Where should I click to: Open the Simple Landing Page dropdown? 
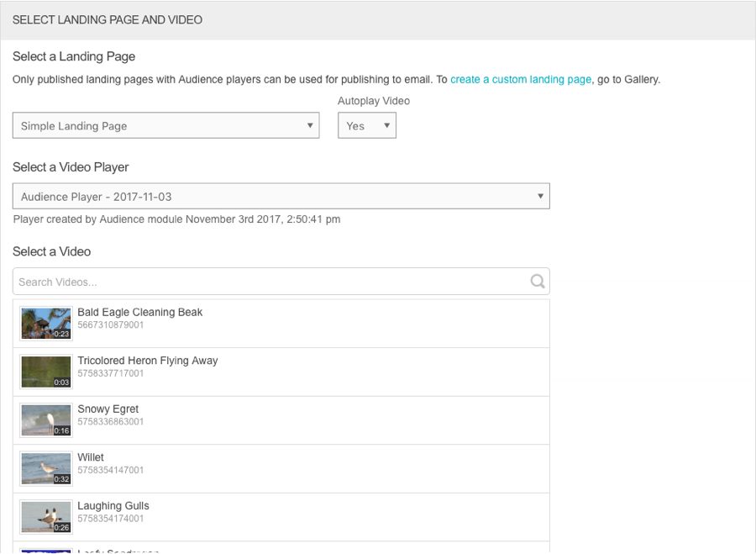coord(165,126)
